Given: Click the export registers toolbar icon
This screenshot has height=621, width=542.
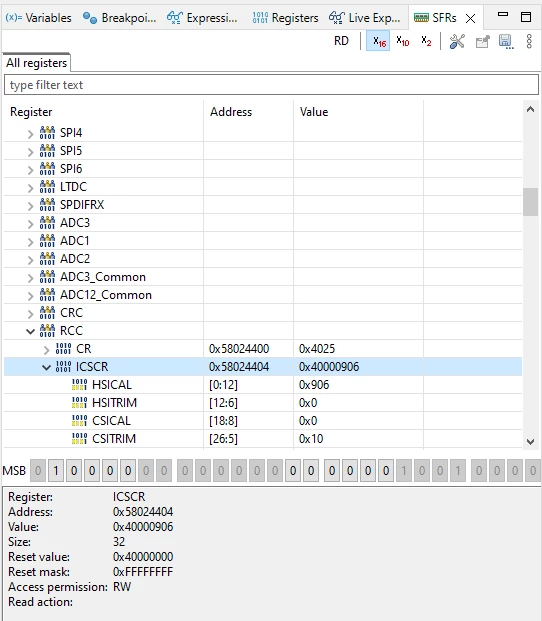Looking at the screenshot, I should coord(482,42).
